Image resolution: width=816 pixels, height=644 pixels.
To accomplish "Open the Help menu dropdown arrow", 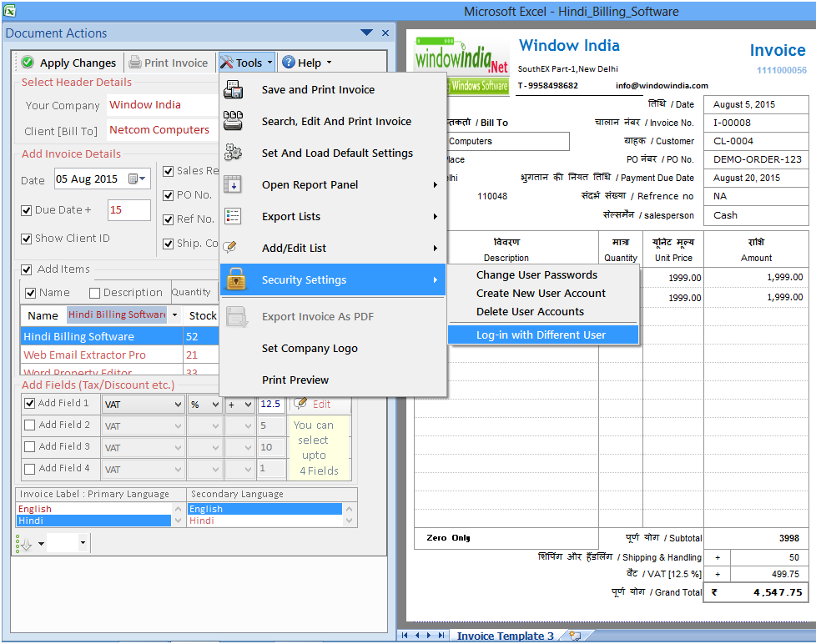I will (329, 63).
